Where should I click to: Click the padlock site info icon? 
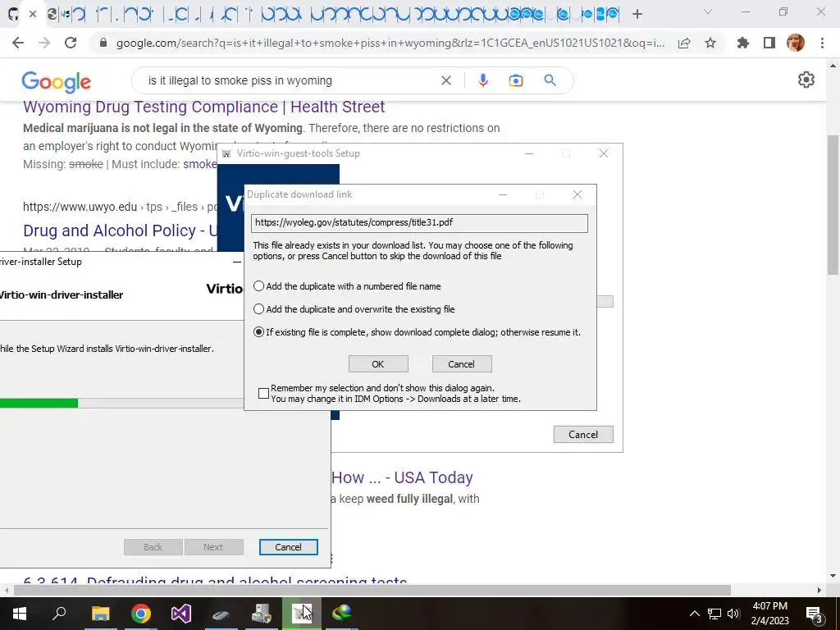(x=103, y=43)
